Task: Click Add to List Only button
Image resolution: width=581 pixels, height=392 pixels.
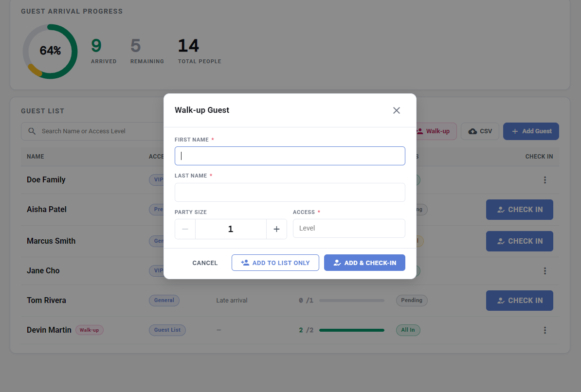Action: tap(275, 263)
